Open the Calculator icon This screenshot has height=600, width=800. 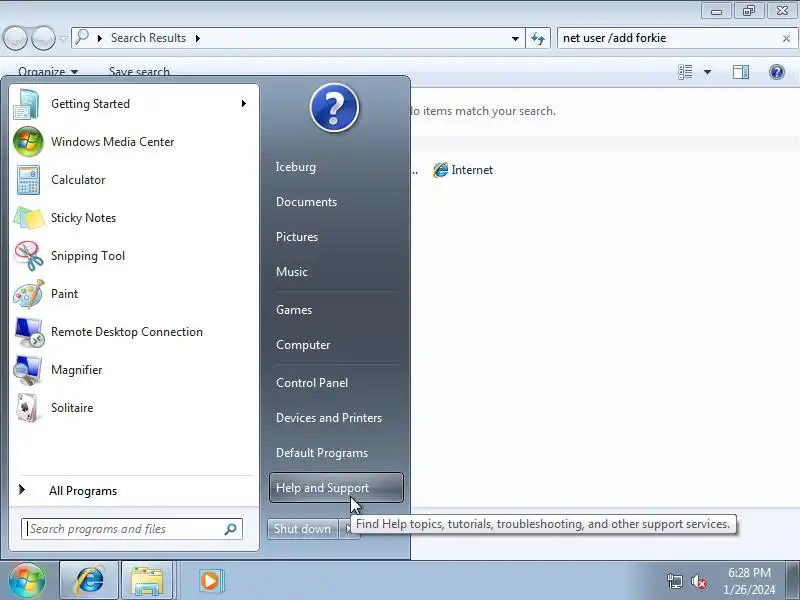coord(28,180)
